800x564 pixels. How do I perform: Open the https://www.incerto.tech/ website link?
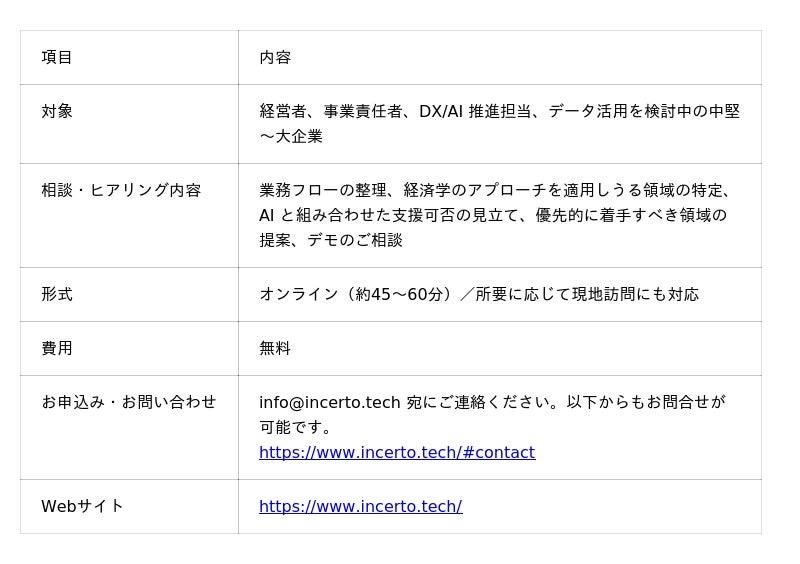click(360, 507)
